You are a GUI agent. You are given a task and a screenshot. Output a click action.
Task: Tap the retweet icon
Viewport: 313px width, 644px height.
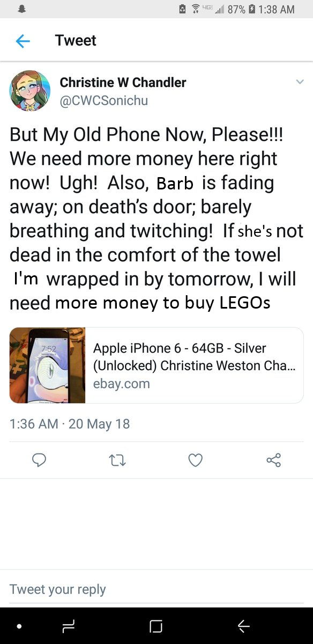coord(117,460)
